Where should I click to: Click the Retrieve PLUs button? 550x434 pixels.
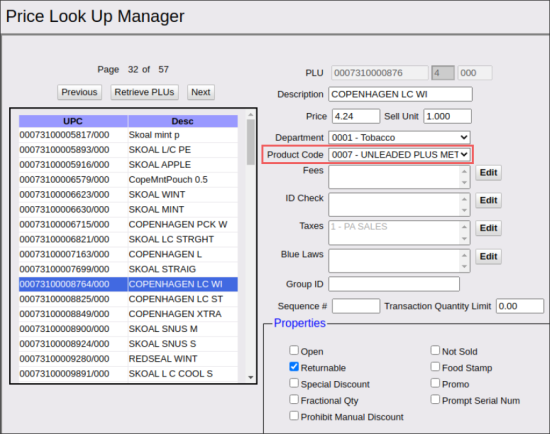coord(145,92)
